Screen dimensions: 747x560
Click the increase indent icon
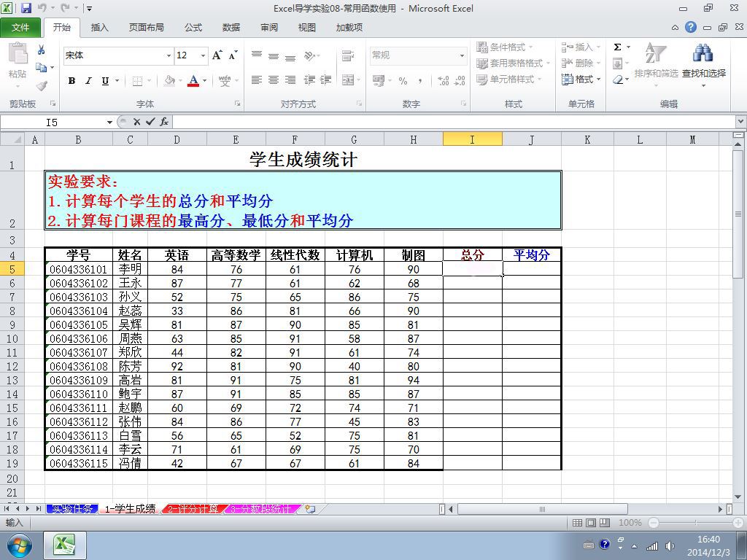tap(326, 79)
